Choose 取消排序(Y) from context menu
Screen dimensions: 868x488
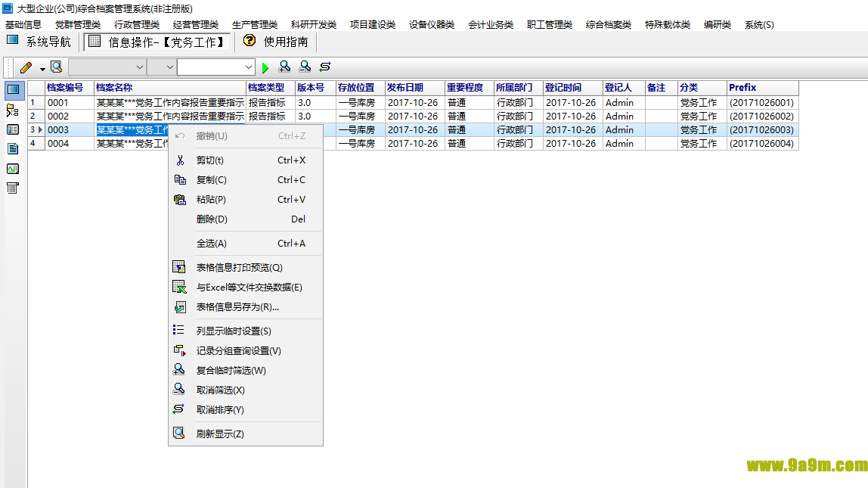[x=246, y=409]
